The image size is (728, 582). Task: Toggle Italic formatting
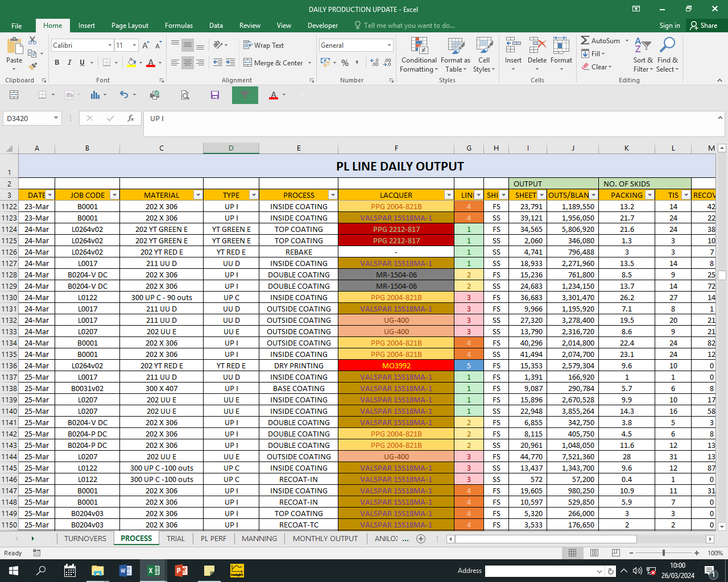pyautogui.click(x=69, y=63)
